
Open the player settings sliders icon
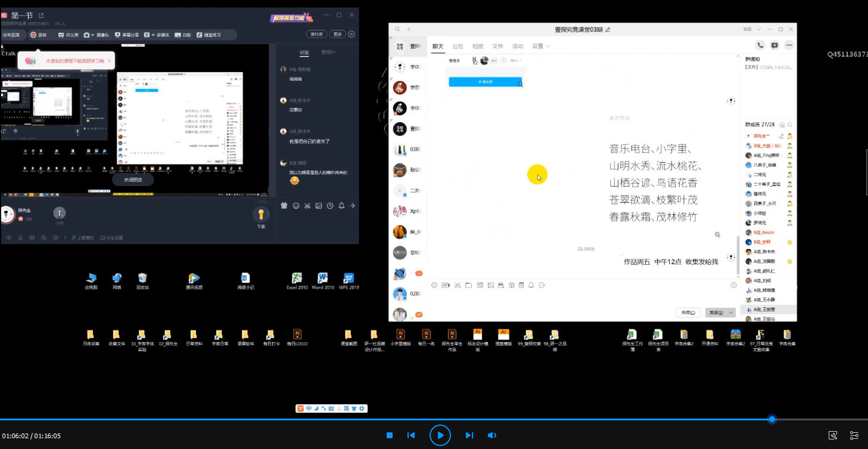854,435
